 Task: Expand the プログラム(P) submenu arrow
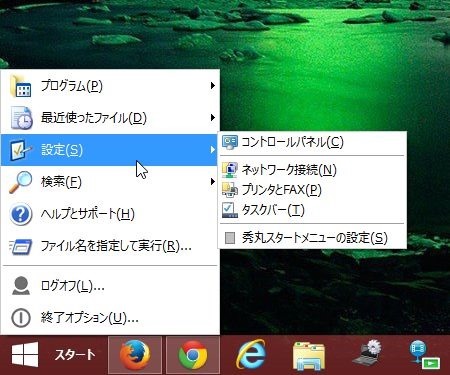point(212,86)
